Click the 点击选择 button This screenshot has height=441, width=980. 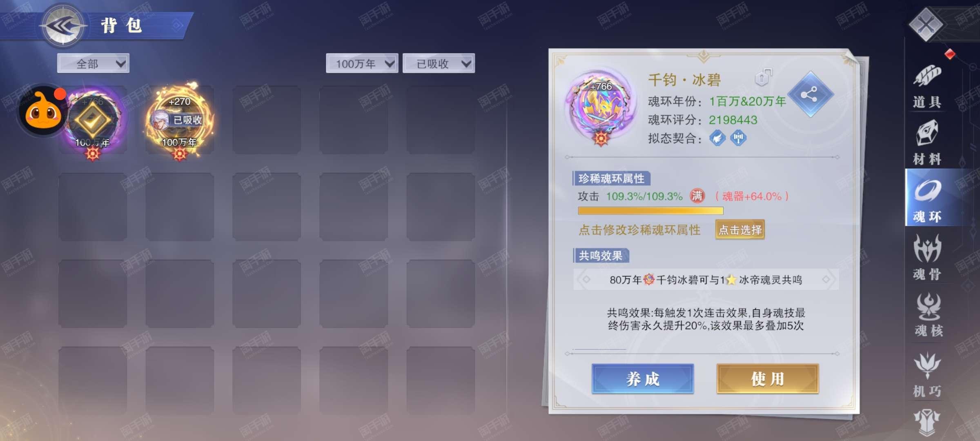point(740,229)
